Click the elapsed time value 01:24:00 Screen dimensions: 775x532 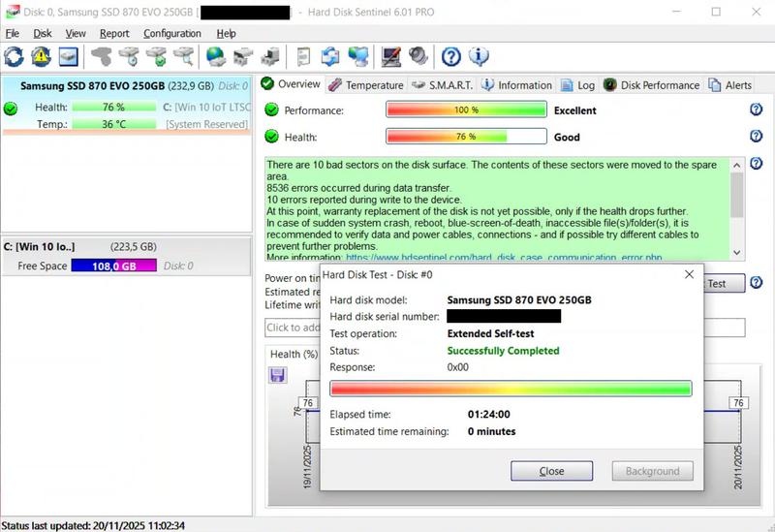[x=489, y=415]
